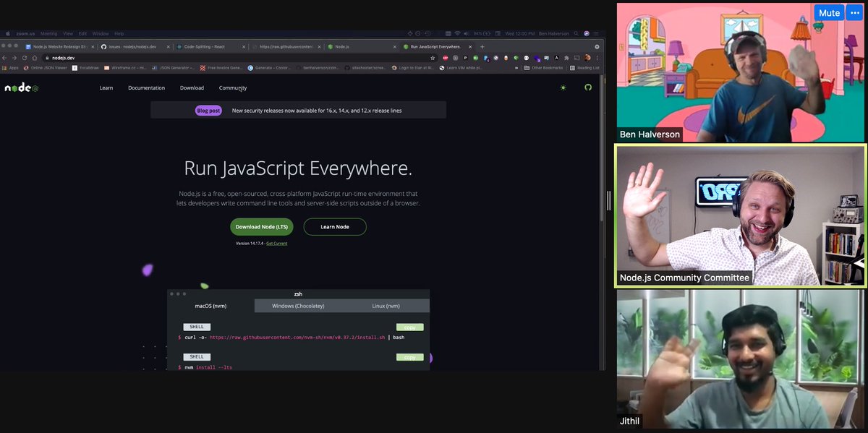Click the browser back arrow

(x=6, y=58)
